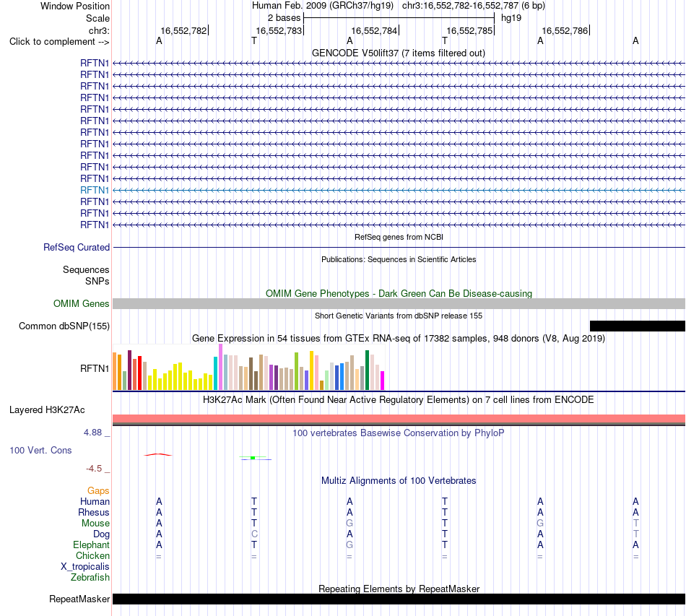The image size is (686, 616).
Task: Open "GENCODE V50lift37 (7 items filtered out)" track title
Action: point(398,53)
